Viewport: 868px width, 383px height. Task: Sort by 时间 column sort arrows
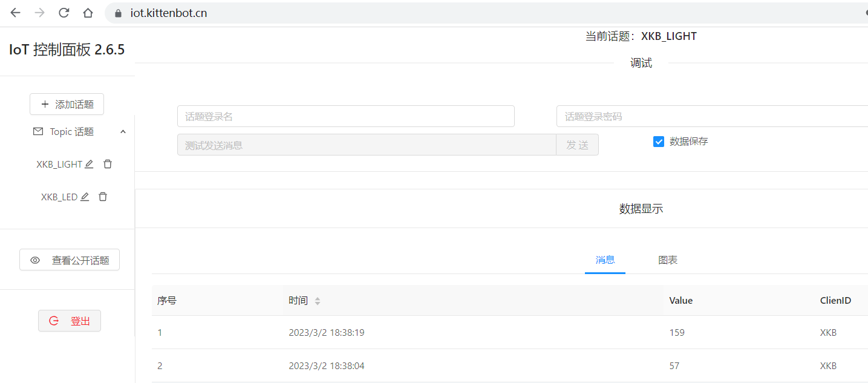point(318,301)
